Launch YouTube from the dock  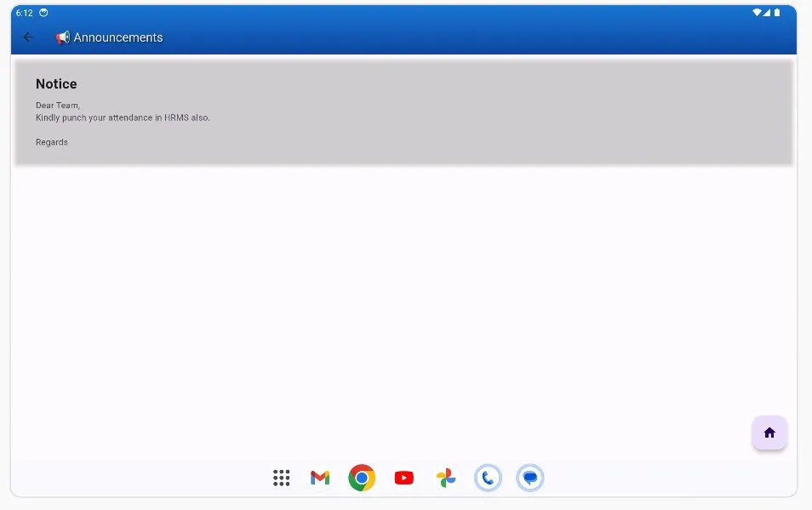click(x=404, y=478)
